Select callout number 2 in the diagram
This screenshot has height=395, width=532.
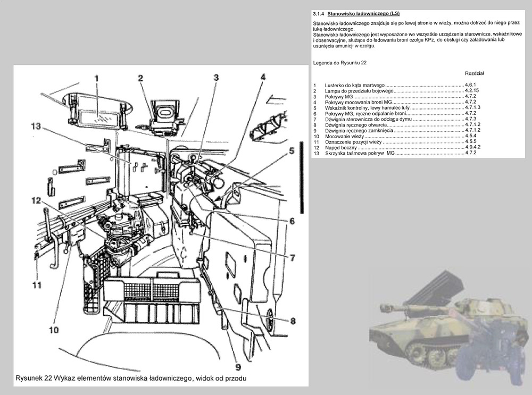(x=141, y=78)
